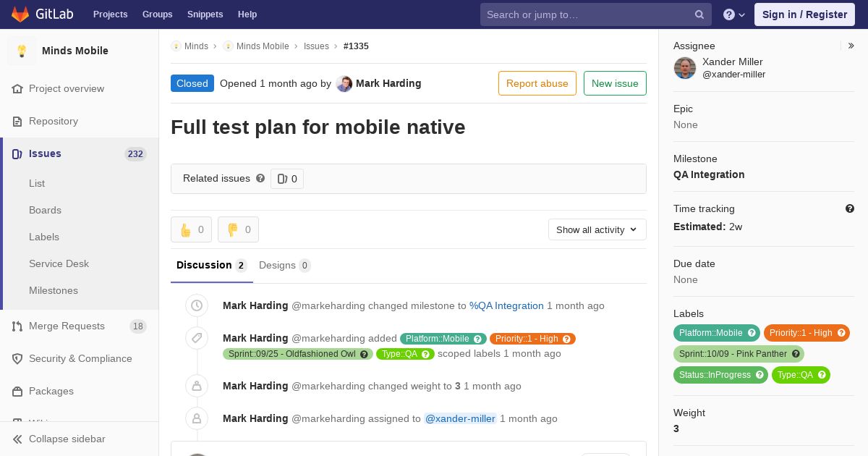Click the GitLab fox logo
This screenshot has height=456, width=868.
20,14
